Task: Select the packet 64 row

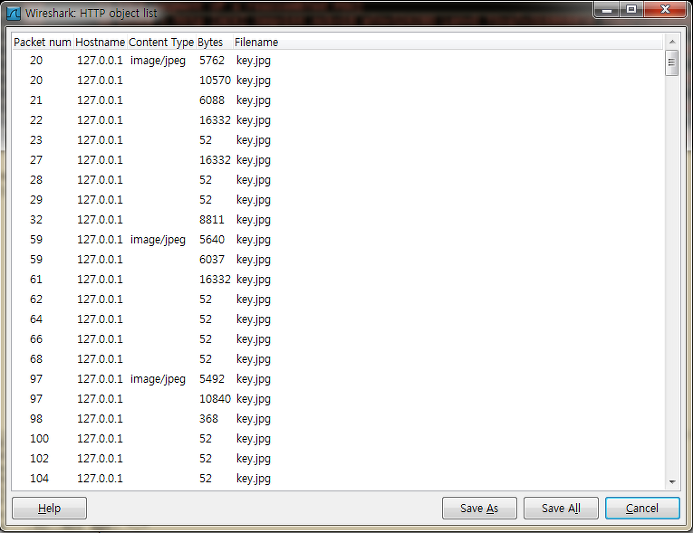Action: 338,319
